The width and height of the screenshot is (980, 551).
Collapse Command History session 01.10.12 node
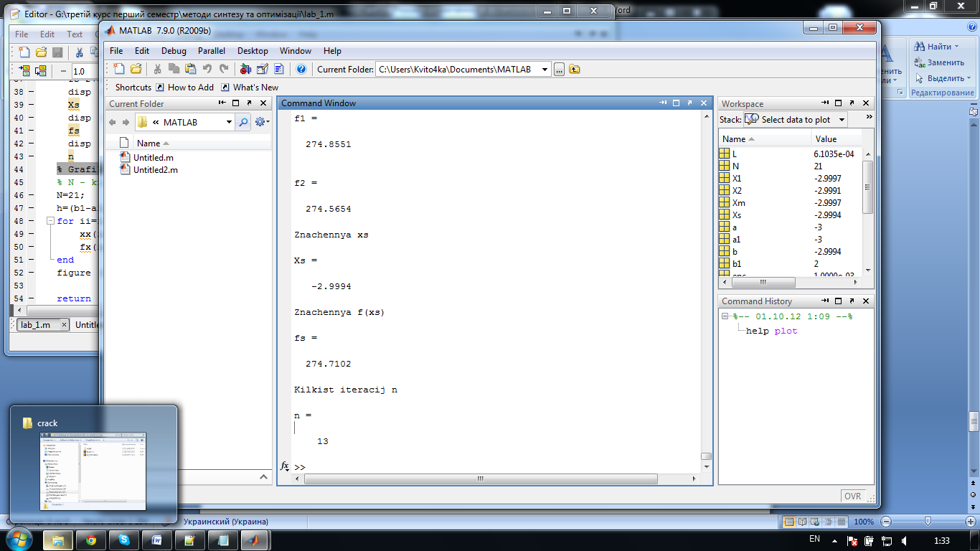725,316
